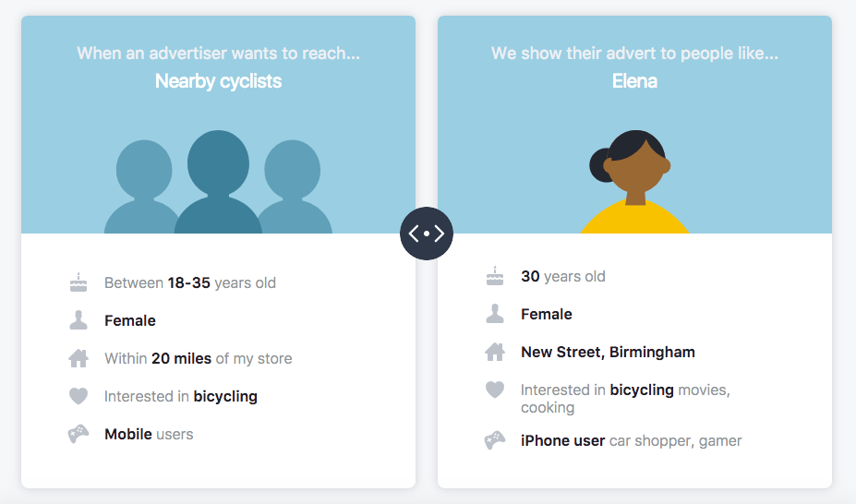Click the Nearby cyclists heading
Screen dimensions: 856x504
pyautogui.click(x=218, y=80)
